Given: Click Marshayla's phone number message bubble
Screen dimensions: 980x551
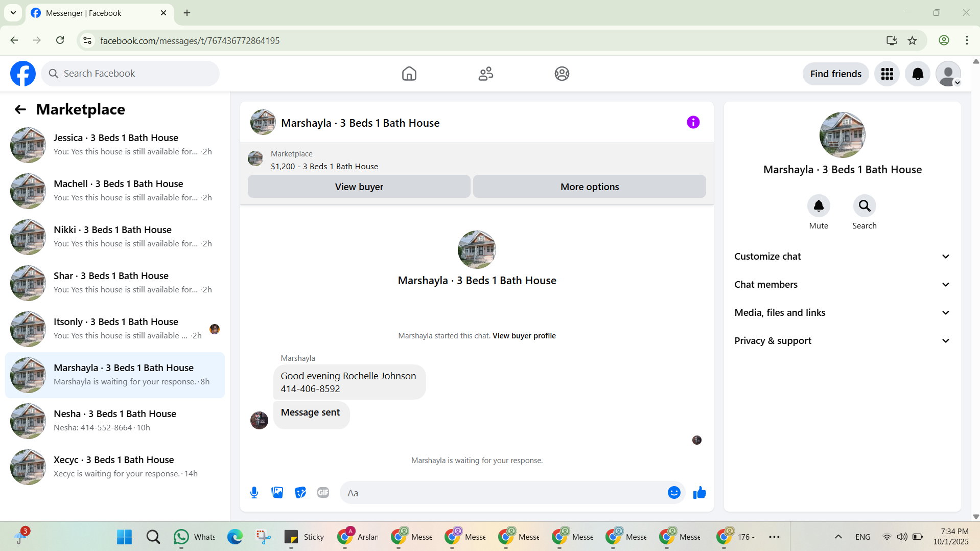Looking at the screenshot, I should click(x=349, y=382).
